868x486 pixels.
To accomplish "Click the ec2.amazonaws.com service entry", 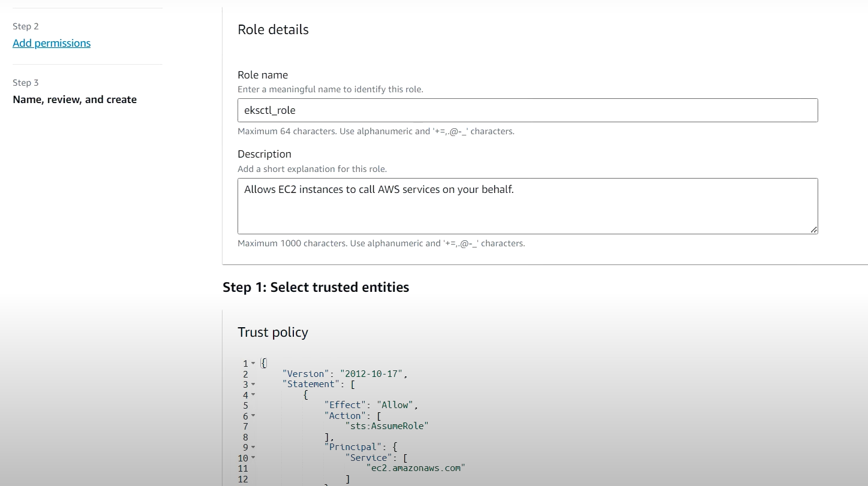I will pos(416,468).
